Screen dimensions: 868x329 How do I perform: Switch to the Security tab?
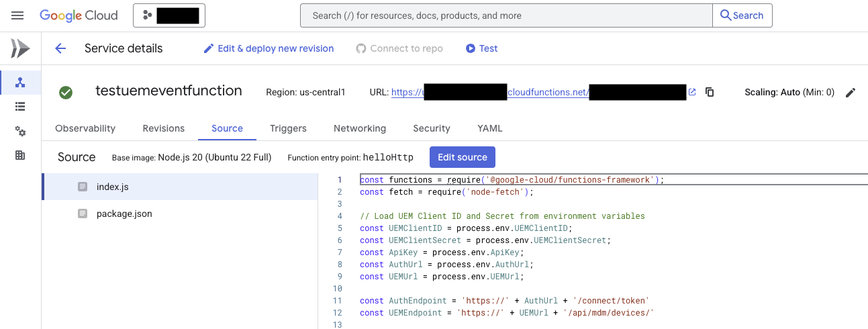(432, 128)
